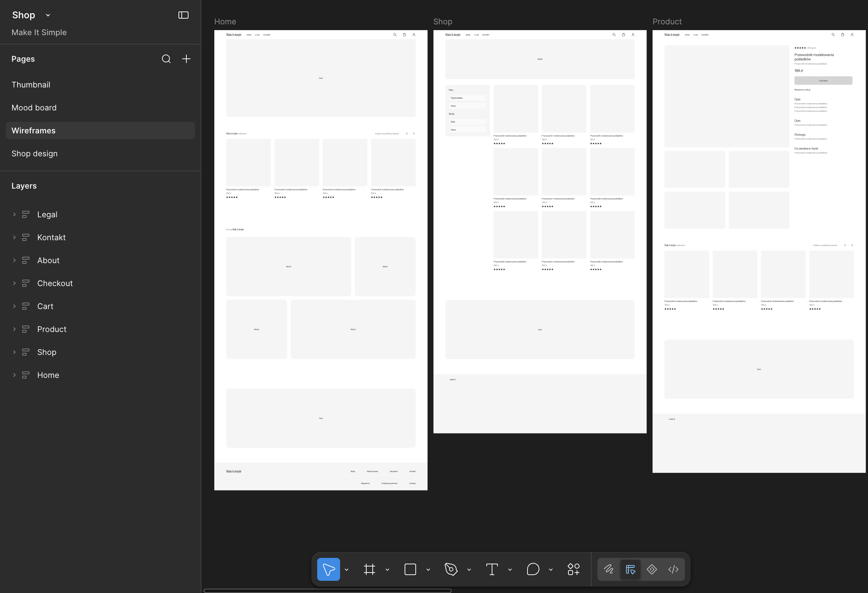This screenshot has height=593, width=868.
Task: Toggle Dev Mode code icon
Action: pyautogui.click(x=673, y=569)
